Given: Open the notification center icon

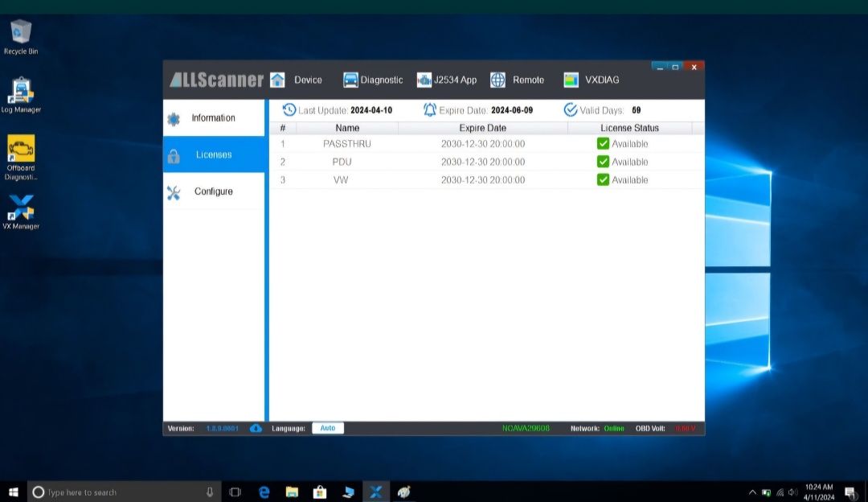Looking at the screenshot, I should tap(850, 492).
